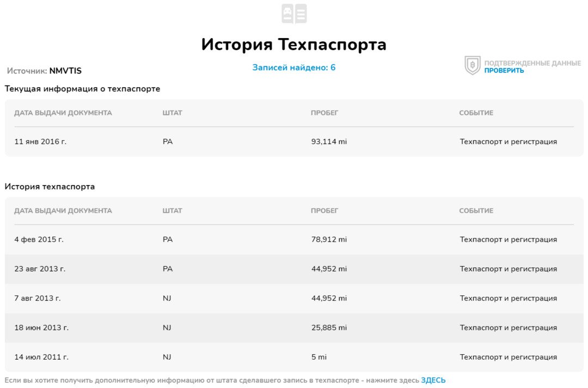
Task: Click the ПРОБЕГ header in history table
Action: 324,211
